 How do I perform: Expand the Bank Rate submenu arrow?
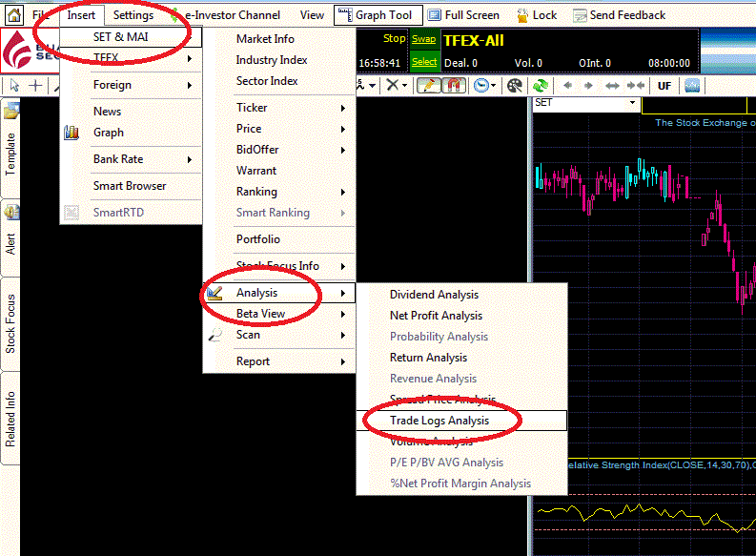(190, 159)
